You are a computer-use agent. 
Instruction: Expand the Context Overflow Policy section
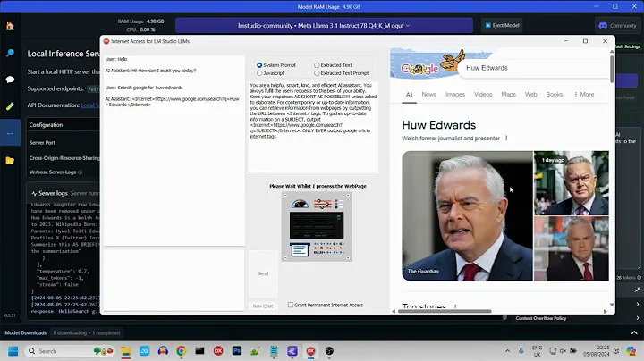coord(638,318)
